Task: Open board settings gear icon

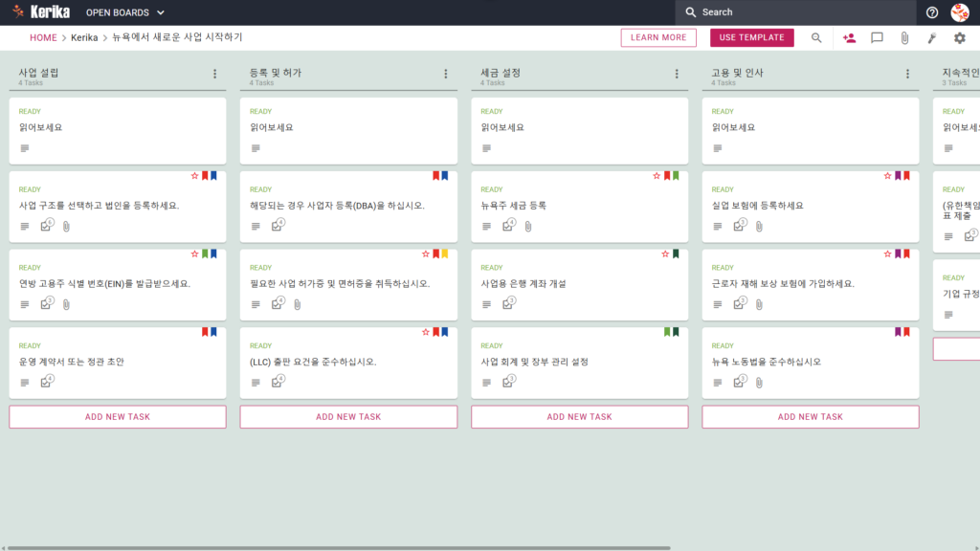Action: tap(959, 37)
